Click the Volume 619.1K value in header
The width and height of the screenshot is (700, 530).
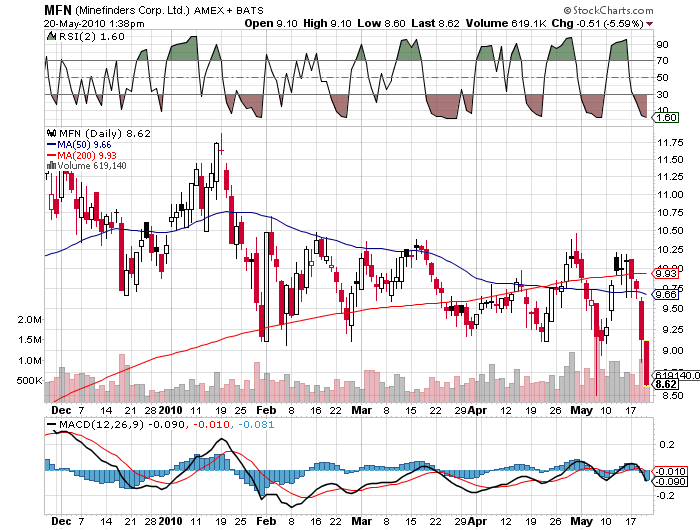(506, 24)
